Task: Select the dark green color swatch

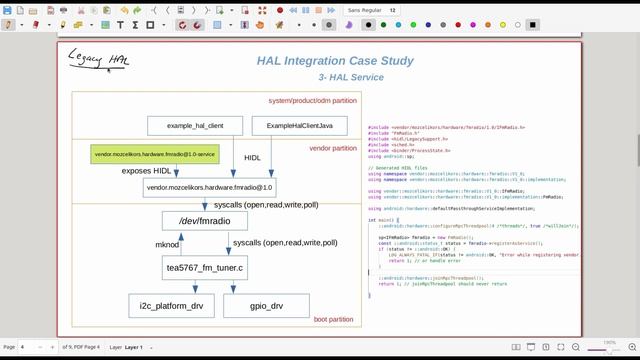Action: point(383,25)
